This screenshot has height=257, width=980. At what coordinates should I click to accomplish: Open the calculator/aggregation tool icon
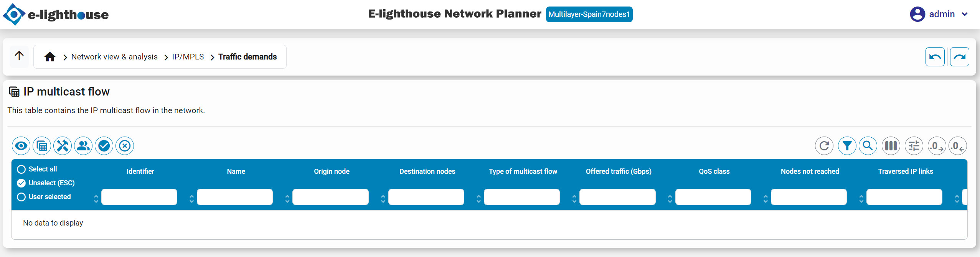(41, 146)
